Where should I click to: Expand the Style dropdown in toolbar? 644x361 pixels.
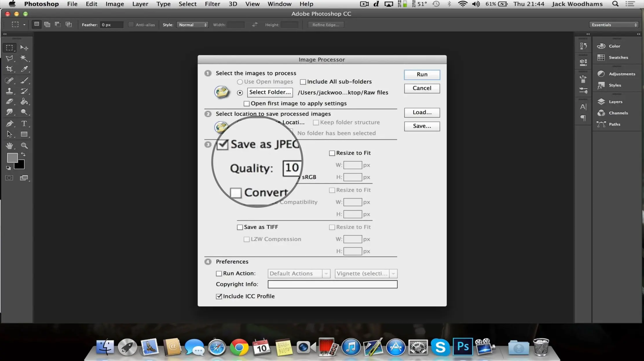192,25
